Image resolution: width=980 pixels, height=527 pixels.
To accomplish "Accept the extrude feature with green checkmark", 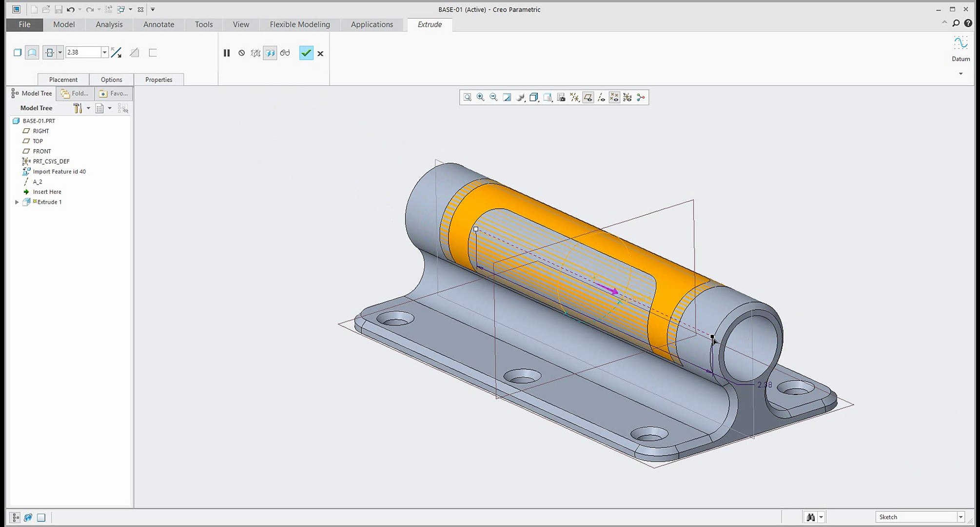I will pyautogui.click(x=306, y=53).
